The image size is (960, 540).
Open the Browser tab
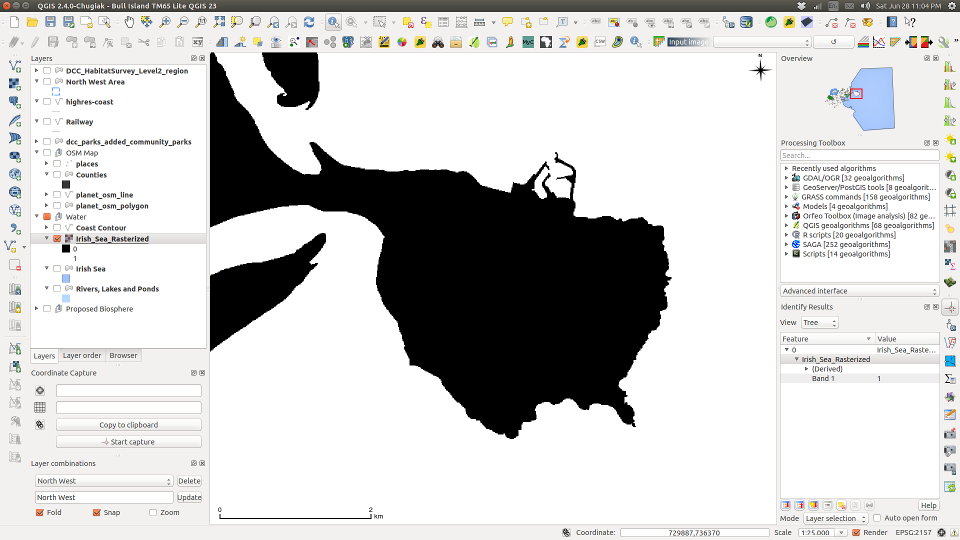(123, 355)
